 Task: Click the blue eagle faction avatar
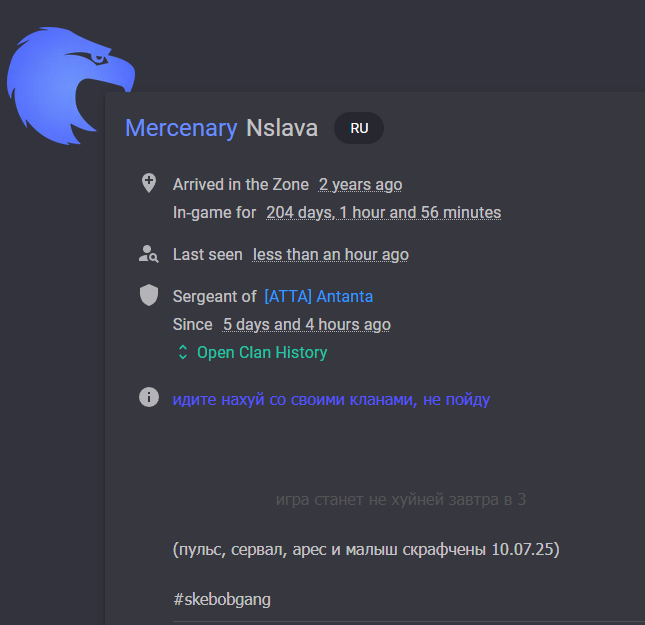[71, 86]
